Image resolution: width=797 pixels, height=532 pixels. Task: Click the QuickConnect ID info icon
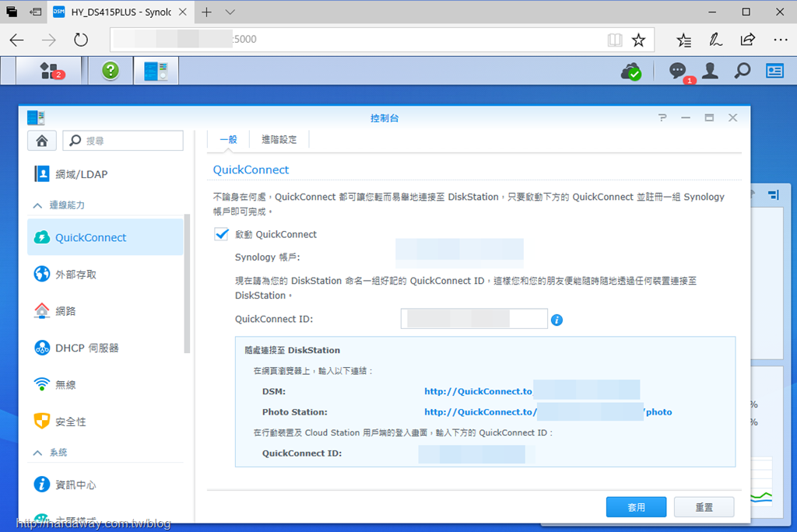(556, 320)
